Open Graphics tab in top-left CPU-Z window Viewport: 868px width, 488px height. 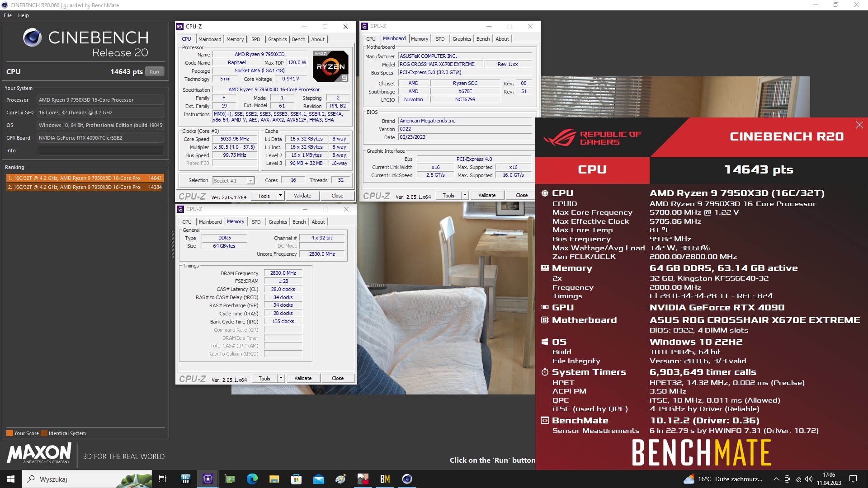pos(277,39)
